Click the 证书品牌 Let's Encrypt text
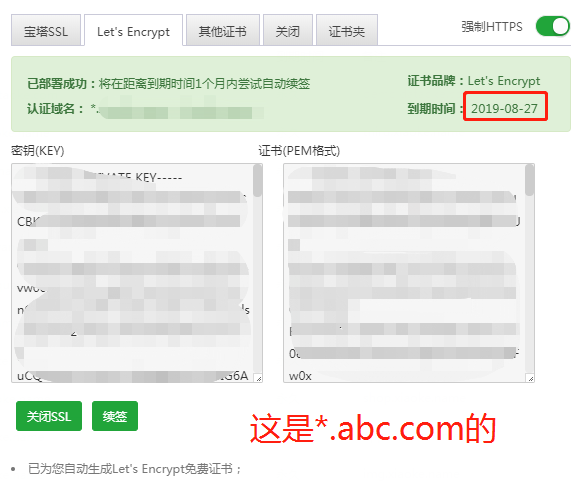578x481 pixels. click(x=474, y=81)
